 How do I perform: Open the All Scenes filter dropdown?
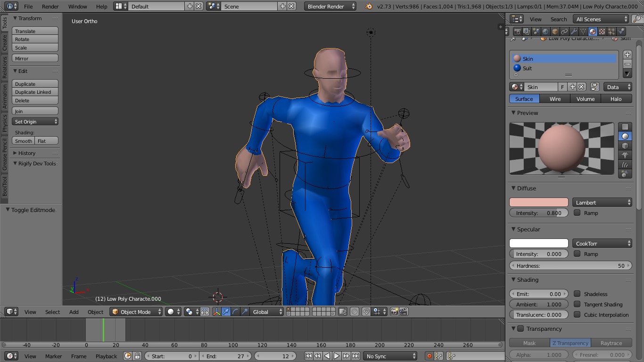601,19
